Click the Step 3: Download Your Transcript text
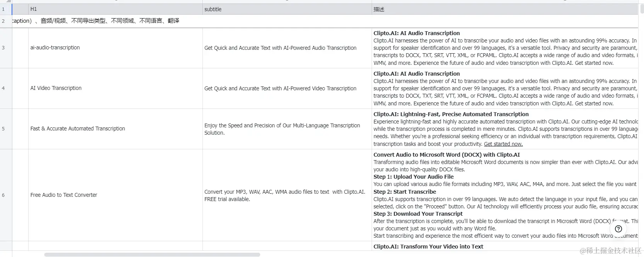 [418, 214]
